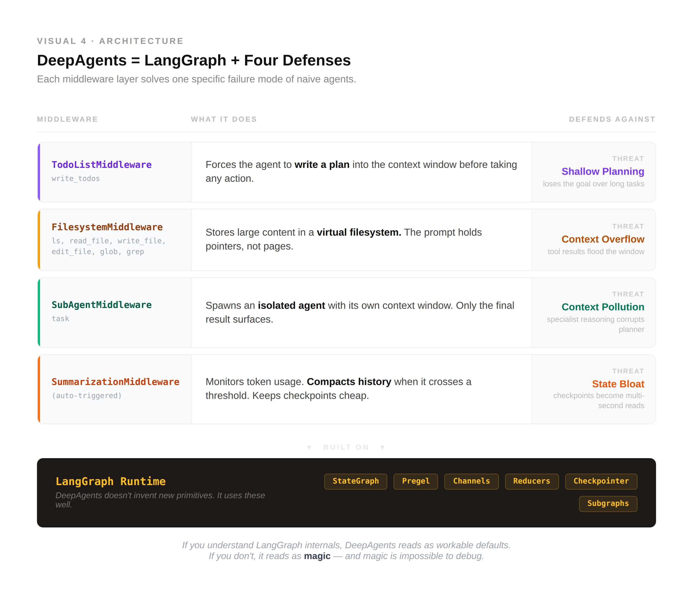Click the green accent bar on SubAgent row
Viewport: 693px width, 616px height.
pyautogui.click(x=39, y=313)
